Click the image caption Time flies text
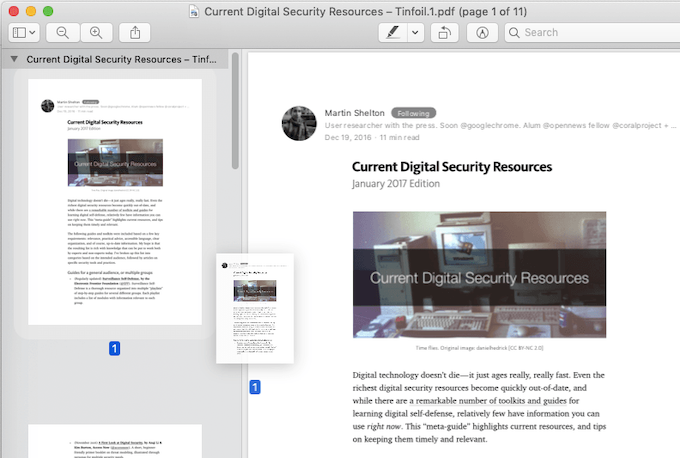This screenshot has height=458, width=680. tap(479, 348)
